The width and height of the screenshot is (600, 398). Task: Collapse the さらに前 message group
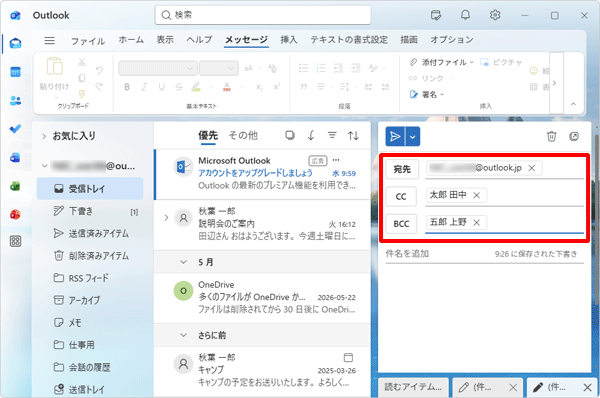184,335
